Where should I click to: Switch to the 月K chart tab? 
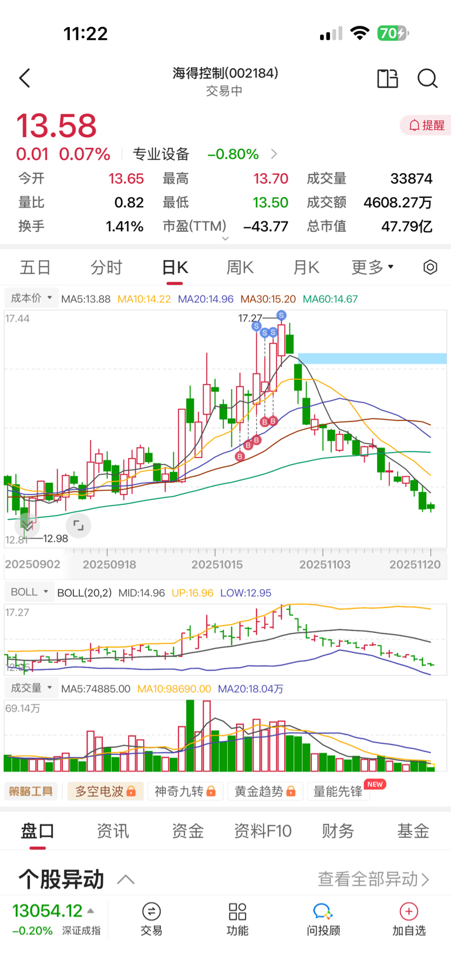tap(306, 267)
